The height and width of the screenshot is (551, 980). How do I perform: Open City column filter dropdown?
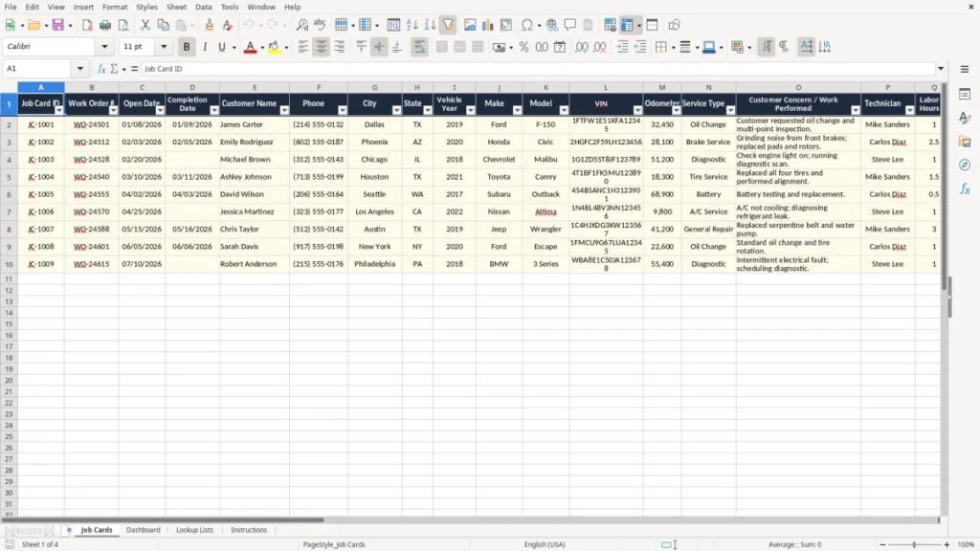(397, 111)
